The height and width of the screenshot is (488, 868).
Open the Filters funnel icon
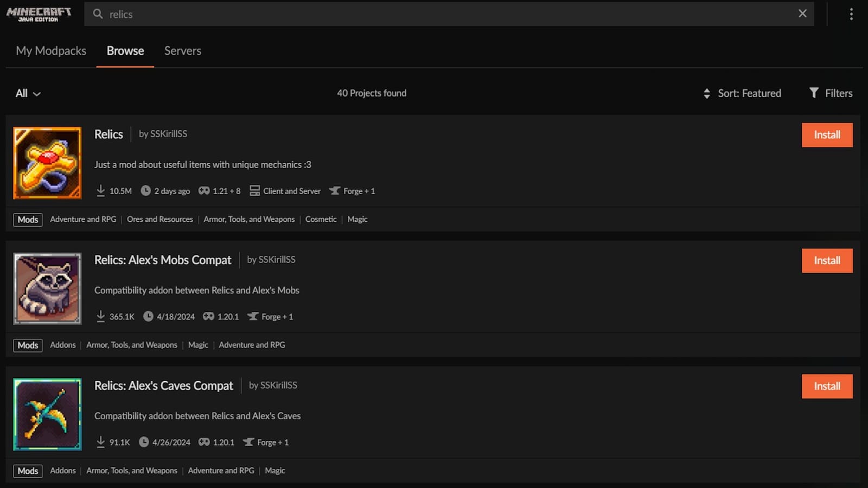814,93
